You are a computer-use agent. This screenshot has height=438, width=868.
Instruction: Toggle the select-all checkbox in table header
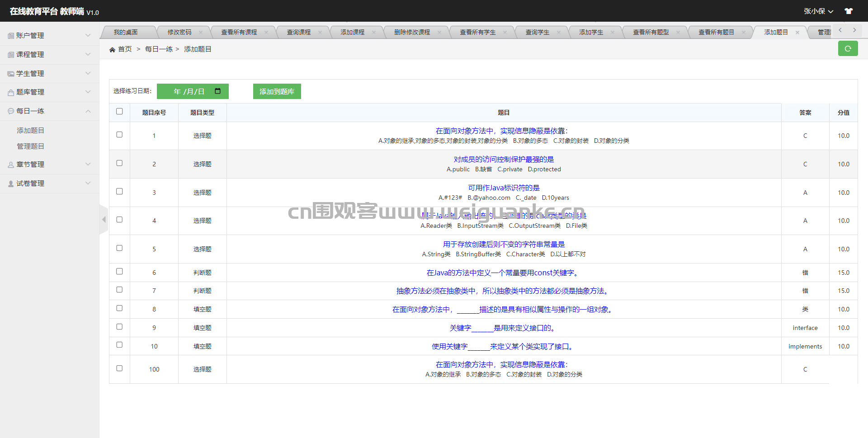pos(119,111)
